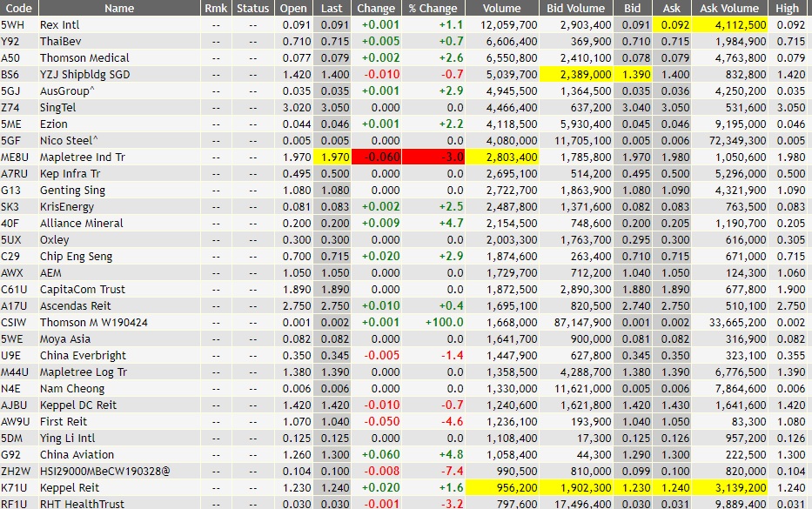Viewport: 812px width, 509px height.
Task: Sort by the Ask Volume column header
Action: 729,8
